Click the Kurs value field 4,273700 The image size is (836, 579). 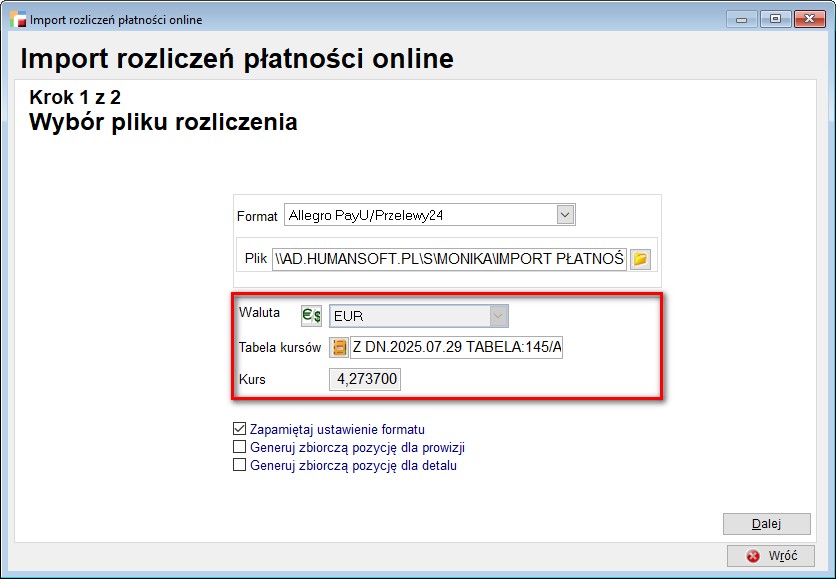tap(367, 380)
